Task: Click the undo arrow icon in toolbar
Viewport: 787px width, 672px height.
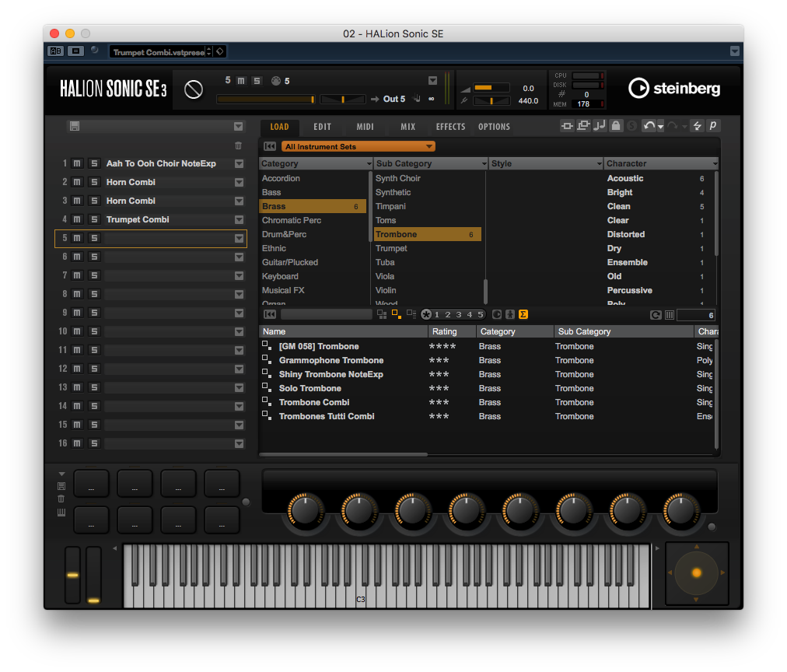Action: 648,126
